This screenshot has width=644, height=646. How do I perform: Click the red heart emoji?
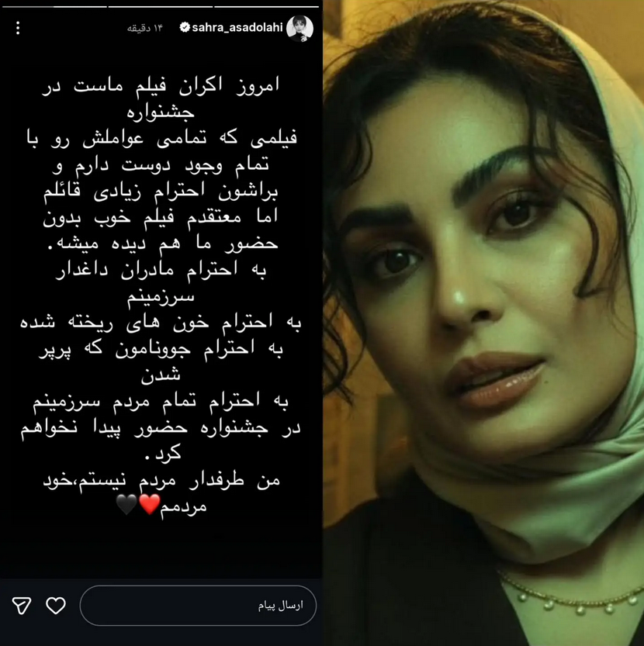(150, 504)
